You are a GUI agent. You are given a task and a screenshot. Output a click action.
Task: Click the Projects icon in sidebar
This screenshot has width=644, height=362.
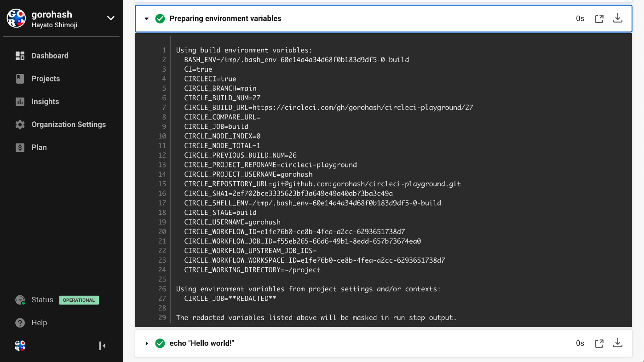(x=20, y=79)
